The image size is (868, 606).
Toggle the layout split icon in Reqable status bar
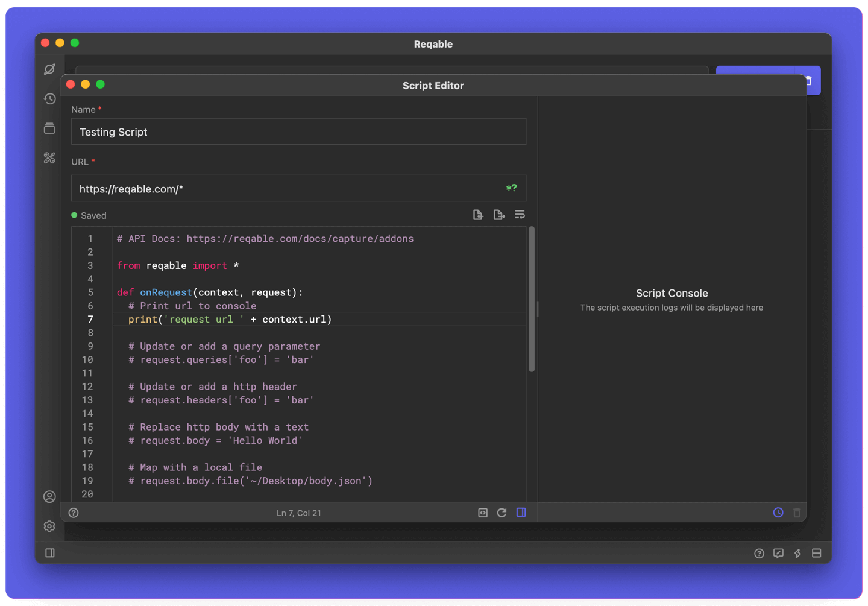(x=817, y=553)
